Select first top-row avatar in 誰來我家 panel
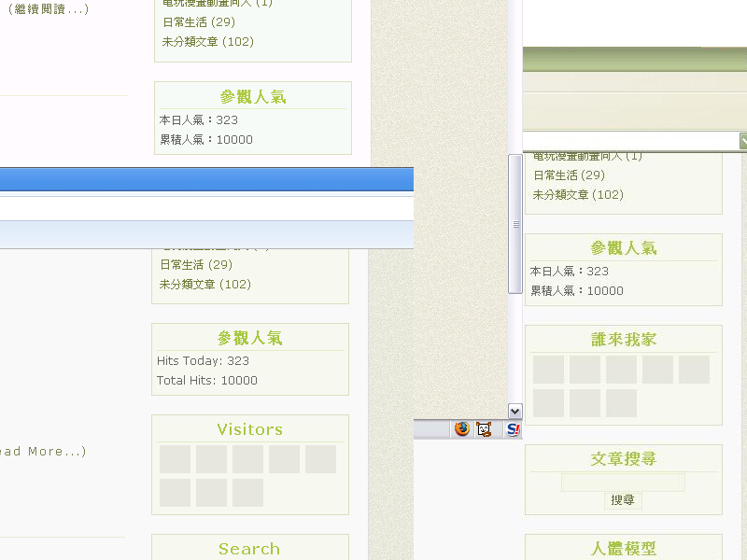Viewport: 747px width, 560px height. (548, 370)
